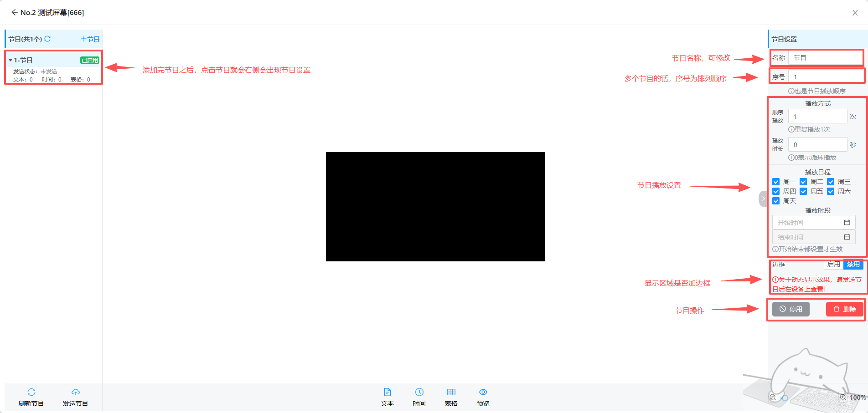This screenshot has height=413, width=868.
Task: Click the zoom out magnifier icon
Action: pyautogui.click(x=773, y=397)
